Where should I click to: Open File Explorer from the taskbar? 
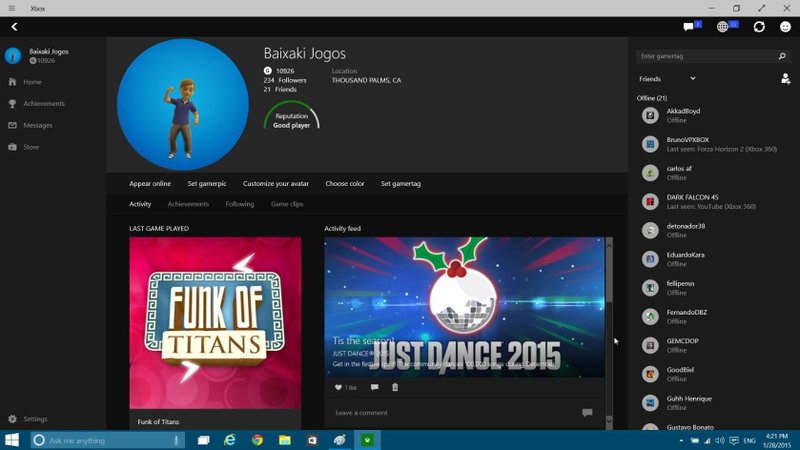[285, 440]
